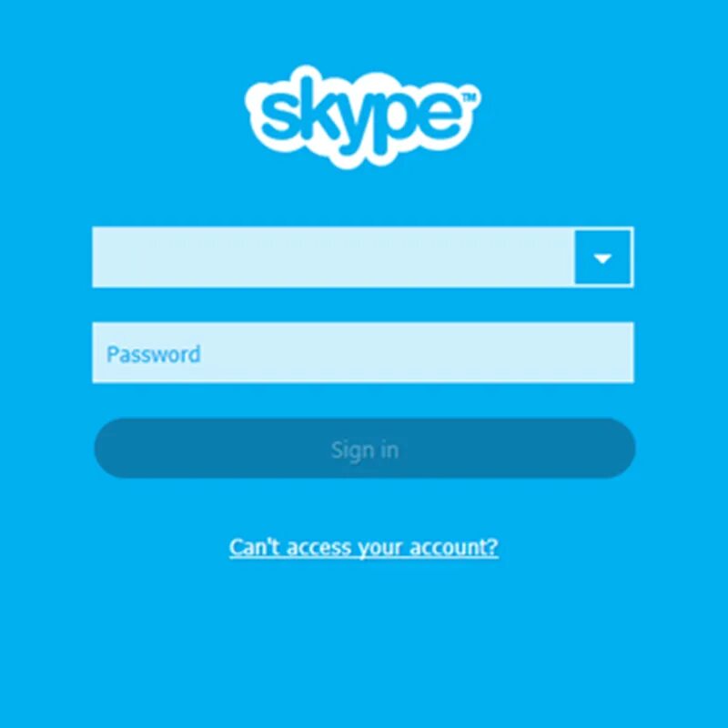
Task: Click the underlined account help text
Action: (x=364, y=548)
